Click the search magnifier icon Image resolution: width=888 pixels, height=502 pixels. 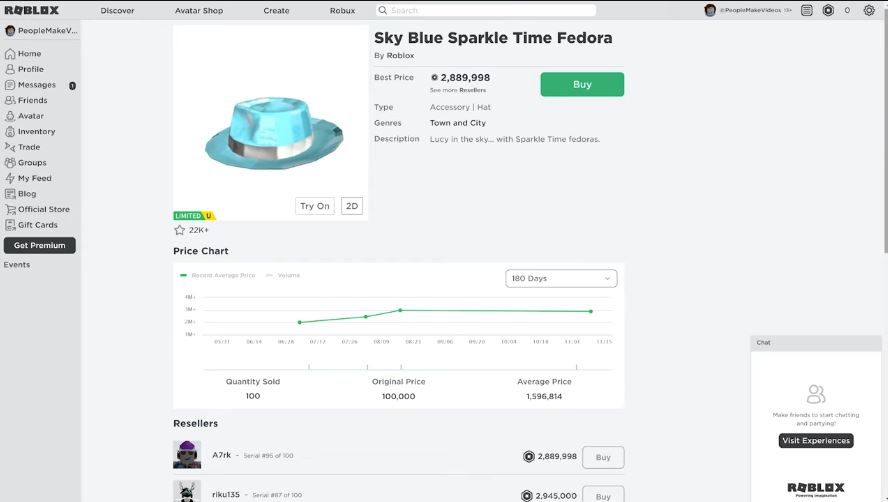pyautogui.click(x=383, y=10)
